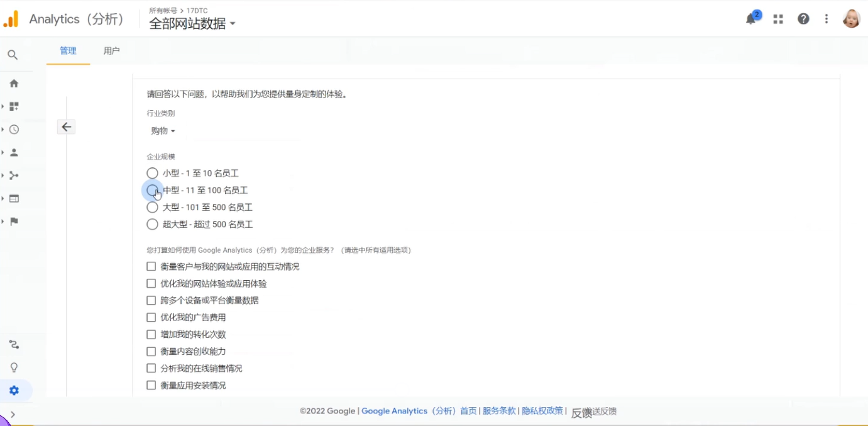The width and height of the screenshot is (868, 426).
Task: Select the 管理 tab
Action: [68, 51]
